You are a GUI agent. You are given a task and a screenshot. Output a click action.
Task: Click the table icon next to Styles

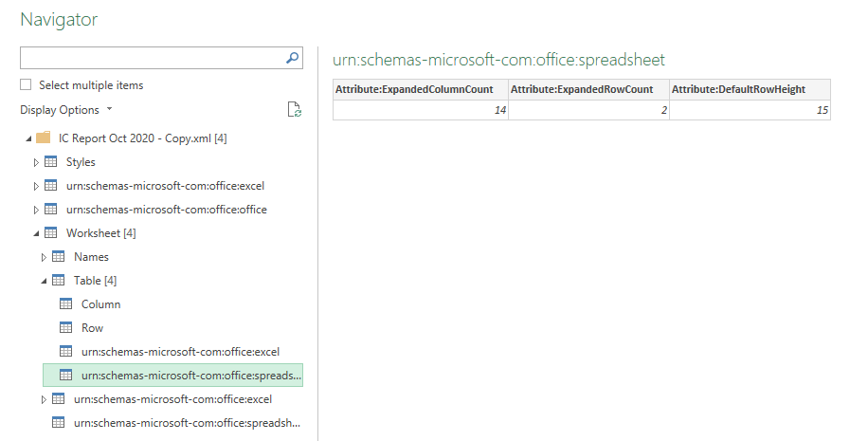coord(50,162)
